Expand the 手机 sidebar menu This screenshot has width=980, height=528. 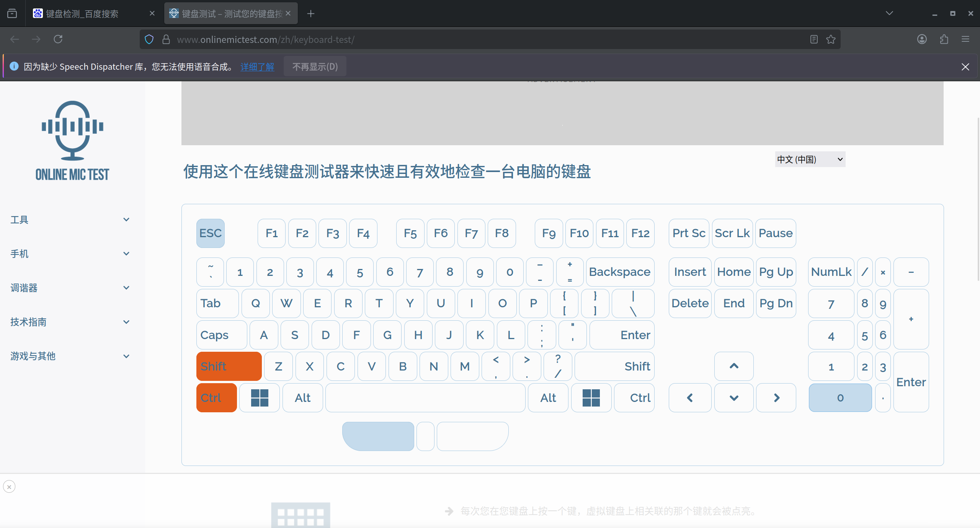tap(70, 254)
